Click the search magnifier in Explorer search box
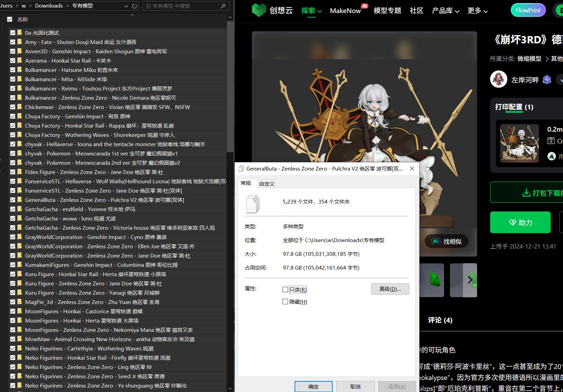 click(223, 6)
